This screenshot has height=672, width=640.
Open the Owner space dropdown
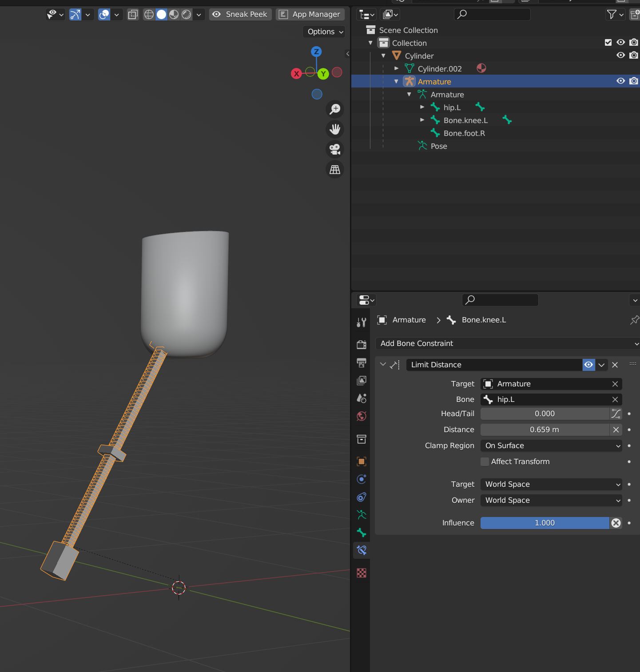click(551, 500)
